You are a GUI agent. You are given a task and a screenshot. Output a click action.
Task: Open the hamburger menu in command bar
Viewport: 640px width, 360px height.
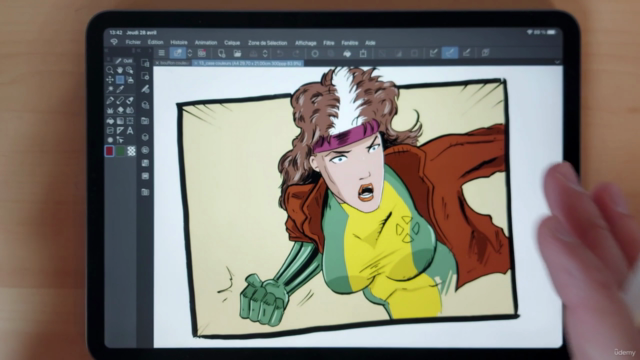point(162,53)
